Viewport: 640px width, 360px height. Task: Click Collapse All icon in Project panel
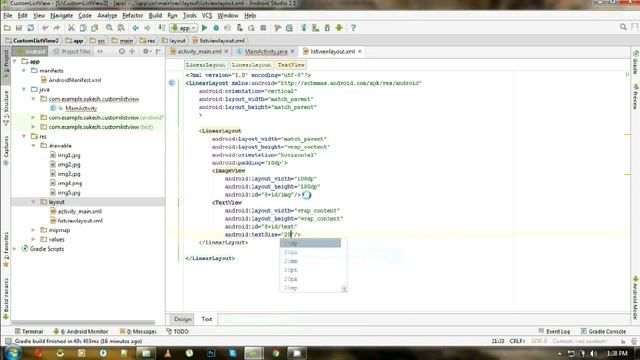(132, 51)
